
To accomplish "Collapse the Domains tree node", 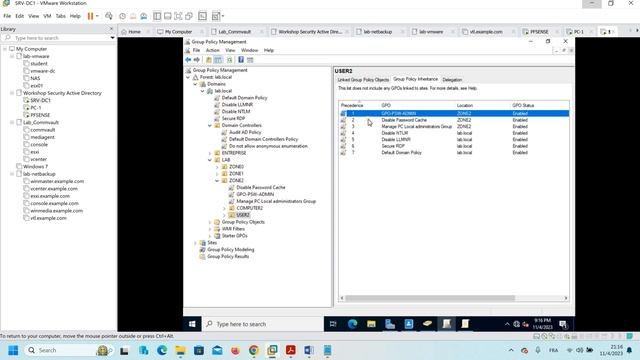I will click(x=196, y=84).
